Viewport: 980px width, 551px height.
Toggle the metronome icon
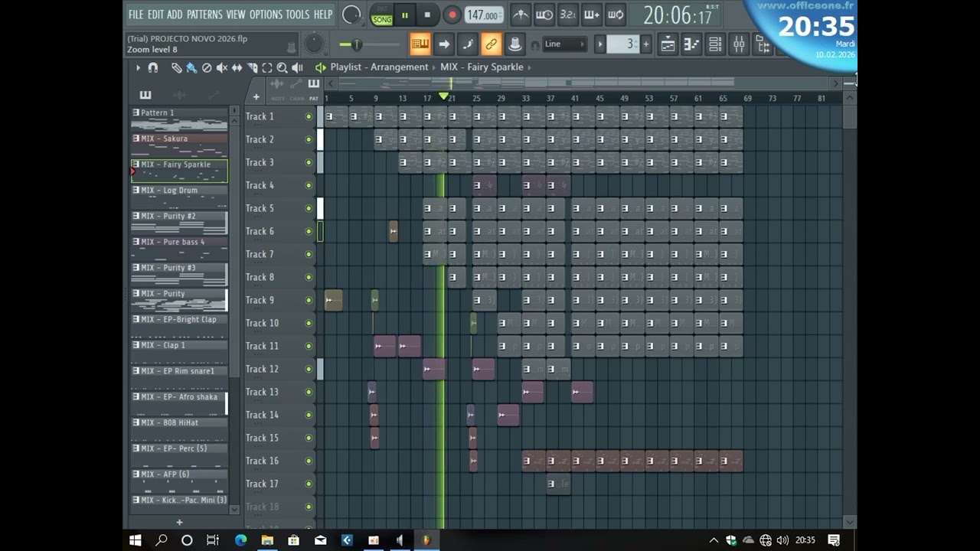(x=521, y=15)
